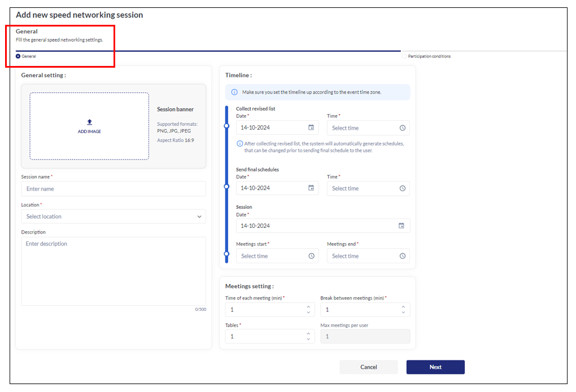576x392 pixels.
Task: Click the timeline marker beside Send final schedules
Action: click(x=226, y=186)
